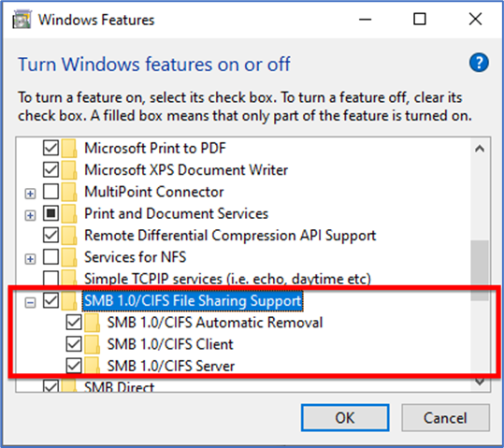Click the blue help question mark icon
Image resolution: width=504 pixels, height=448 pixels.
point(479,63)
